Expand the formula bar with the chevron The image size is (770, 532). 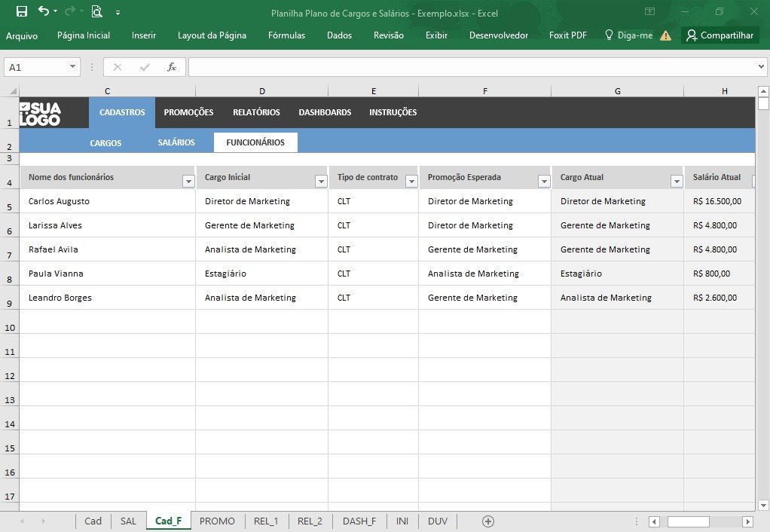761,67
